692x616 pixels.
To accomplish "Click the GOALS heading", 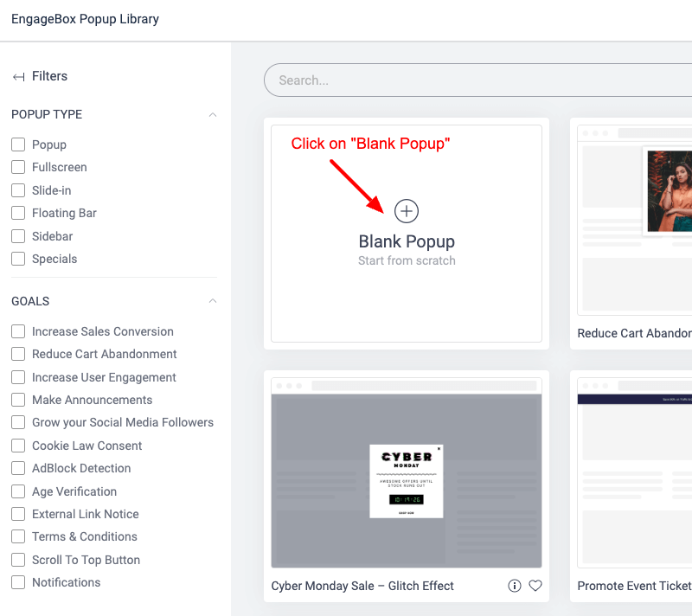I will tap(30, 301).
